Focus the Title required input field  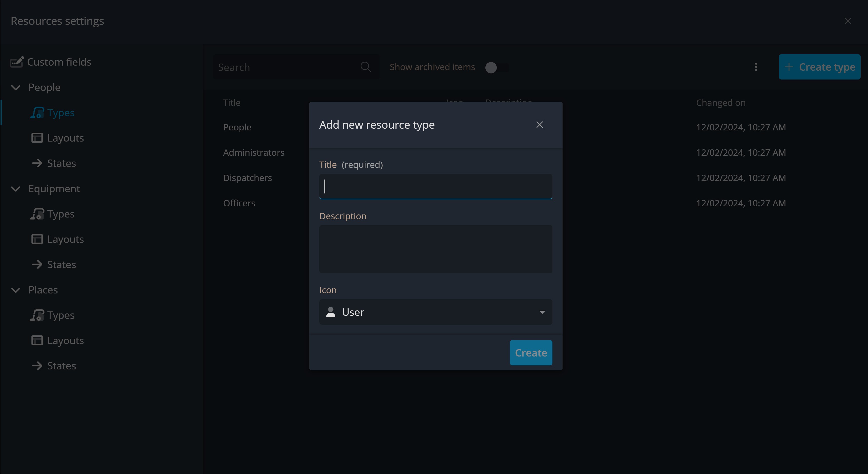click(x=435, y=186)
